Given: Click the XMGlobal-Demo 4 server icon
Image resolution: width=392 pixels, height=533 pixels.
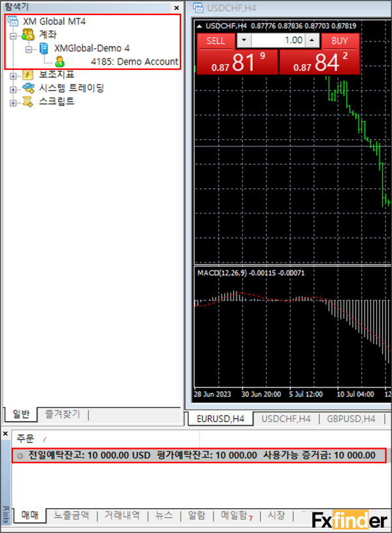Looking at the screenshot, I should coord(44,48).
